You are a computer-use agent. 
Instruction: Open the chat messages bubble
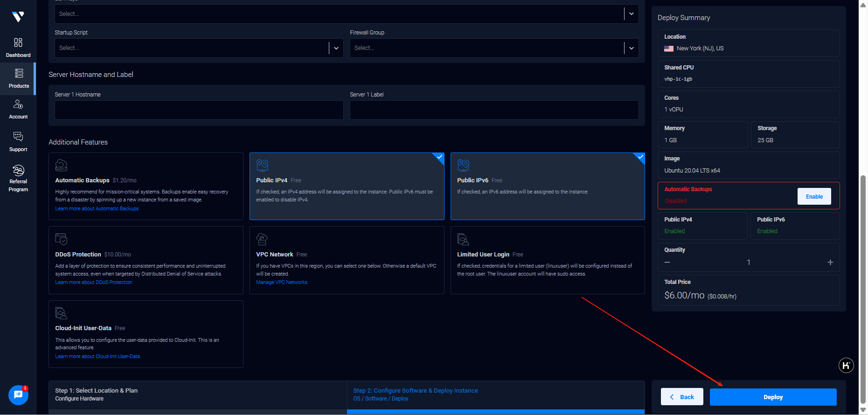click(x=18, y=395)
